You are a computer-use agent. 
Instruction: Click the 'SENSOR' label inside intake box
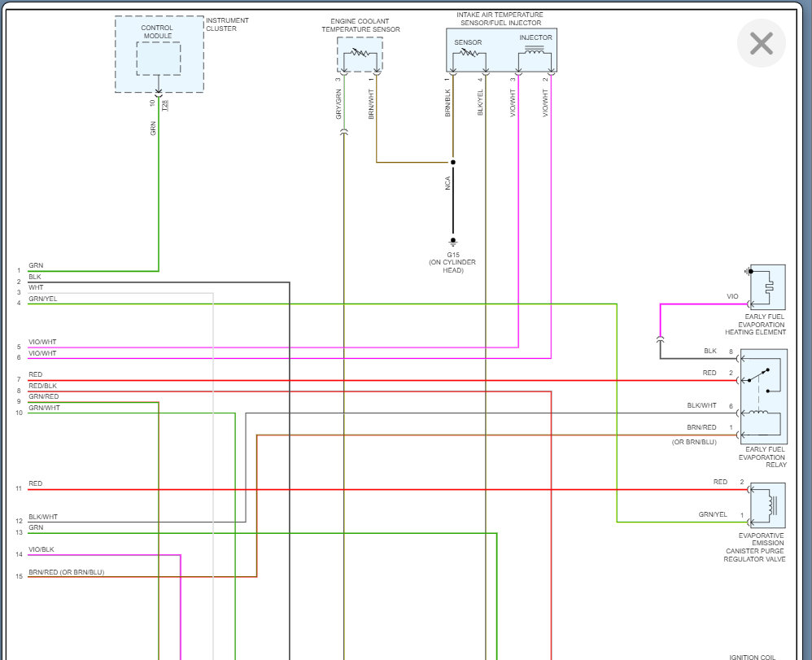[468, 42]
